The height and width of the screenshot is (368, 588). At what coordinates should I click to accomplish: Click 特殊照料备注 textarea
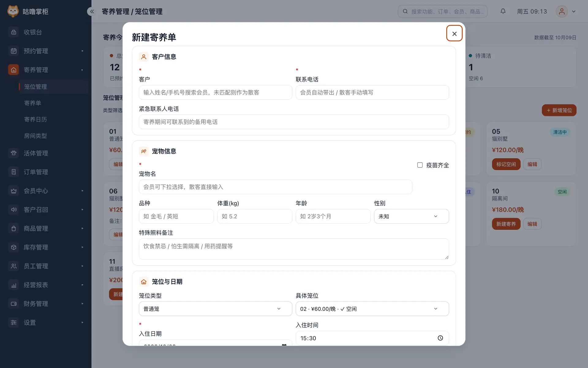[294, 249]
